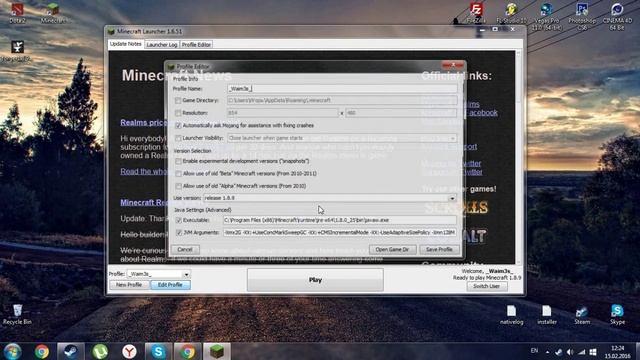640x360 pixels.
Task: Open the Realms news headline link
Action: tap(144, 122)
